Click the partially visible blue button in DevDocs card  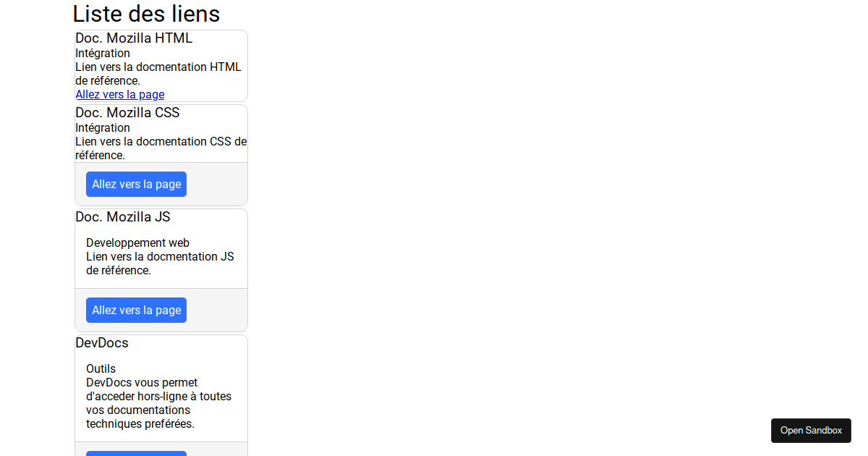tap(136, 453)
